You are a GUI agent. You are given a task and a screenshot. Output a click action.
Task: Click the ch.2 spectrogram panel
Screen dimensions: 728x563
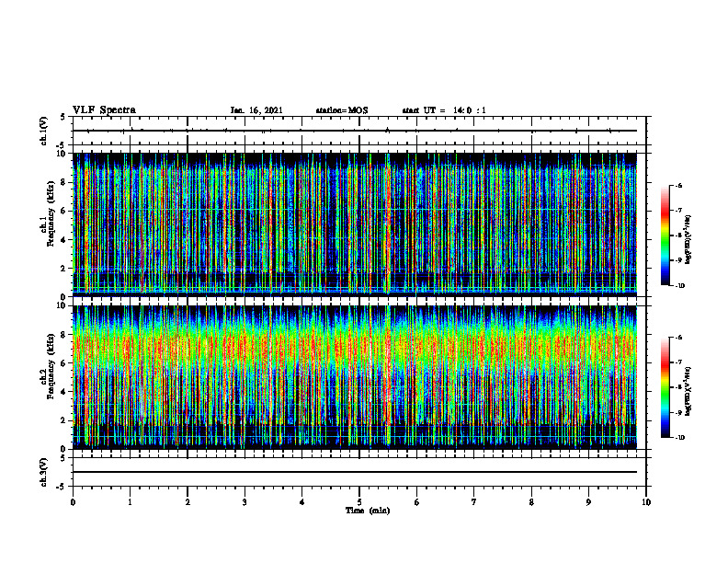[355, 377]
